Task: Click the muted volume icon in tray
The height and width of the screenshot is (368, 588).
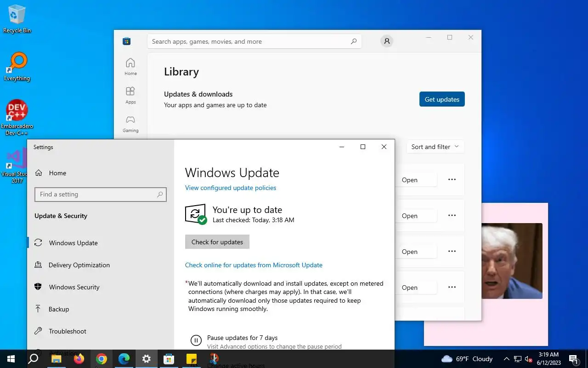Action: [x=528, y=359]
